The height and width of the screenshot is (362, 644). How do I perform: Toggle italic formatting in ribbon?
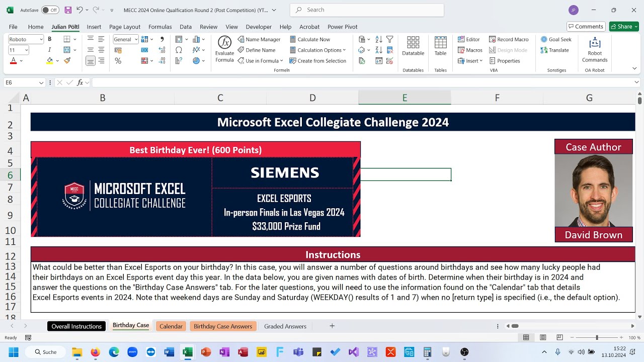point(49,50)
